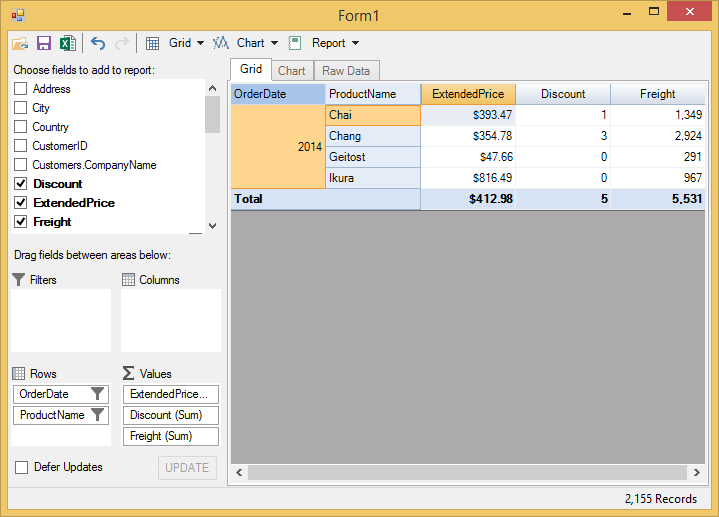Click the Chart icon in toolbar
Viewport: 719px width, 517px height.
pyautogui.click(x=221, y=43)
